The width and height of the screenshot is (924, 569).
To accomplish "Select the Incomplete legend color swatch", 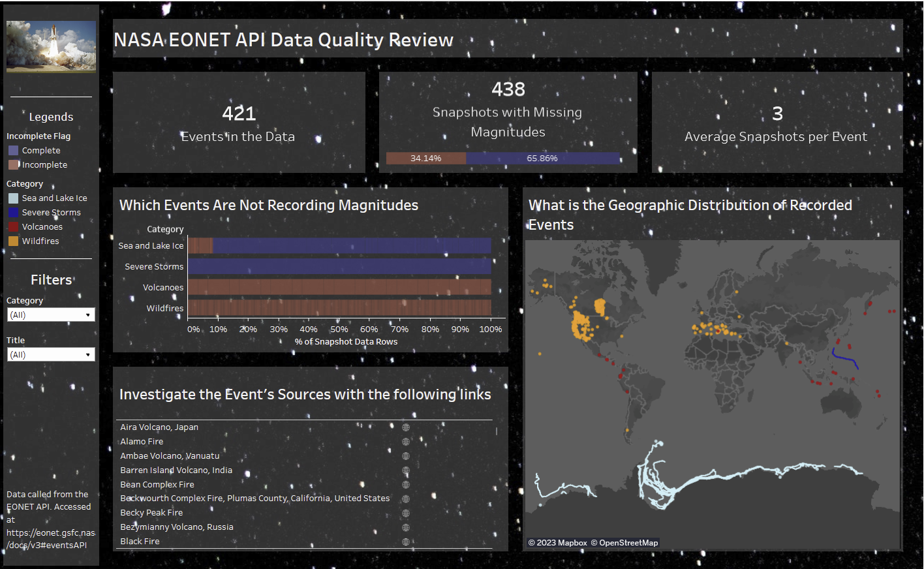I will point(14,165).
